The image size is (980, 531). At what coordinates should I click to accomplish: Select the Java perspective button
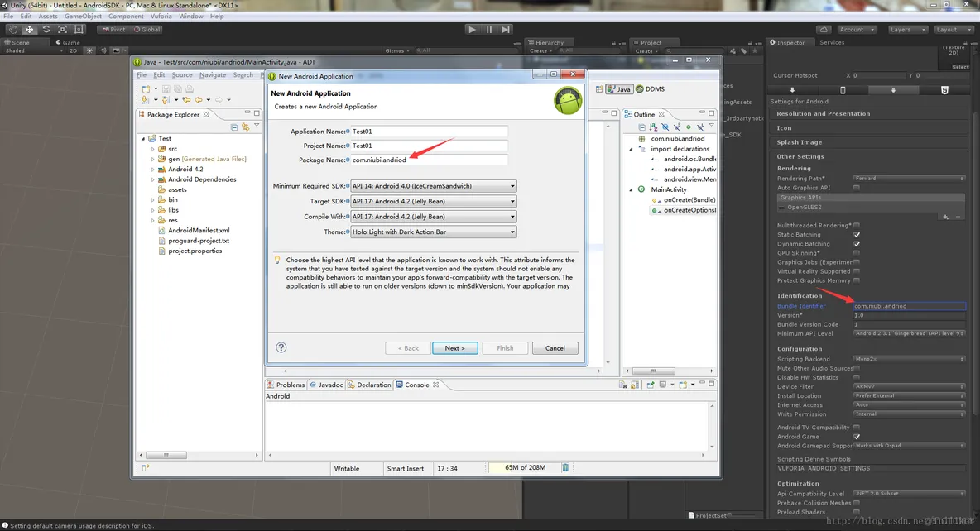pos(619,89)
